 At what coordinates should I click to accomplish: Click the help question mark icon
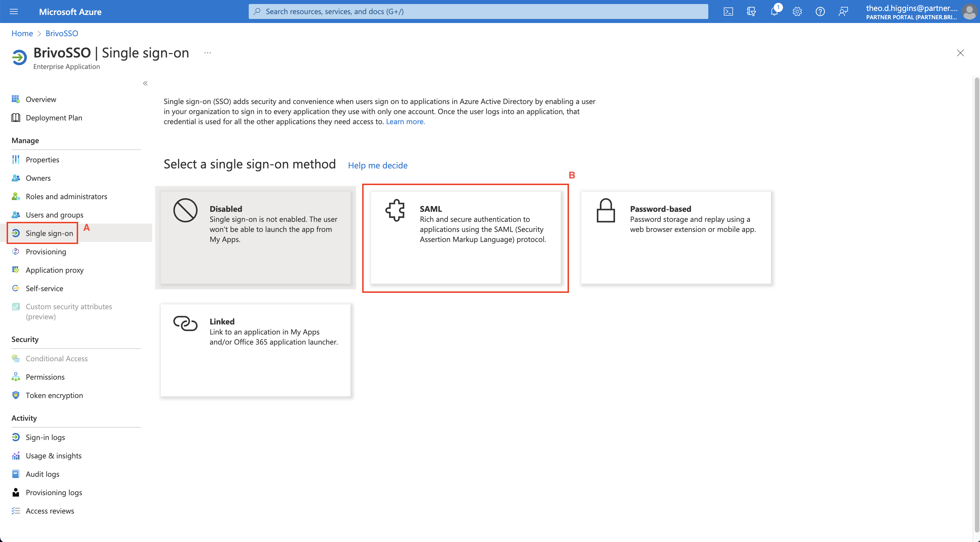pos(820,11)
